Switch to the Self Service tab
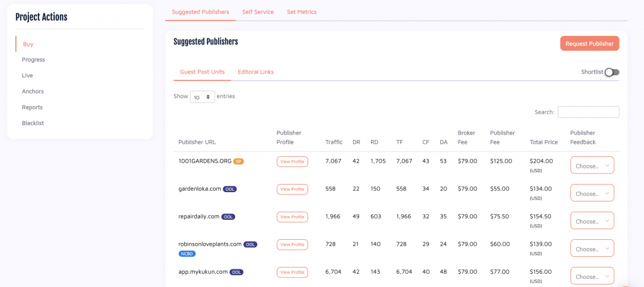Screen dimensions: 644x287 [x=258, y=12]
